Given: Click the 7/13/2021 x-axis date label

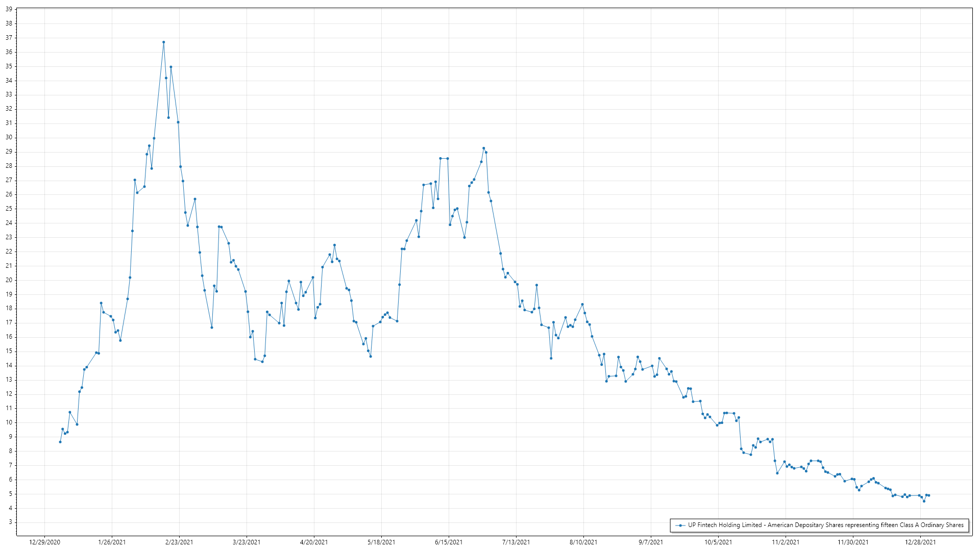Looking at the screenshot, I should (x=516, y=542).
